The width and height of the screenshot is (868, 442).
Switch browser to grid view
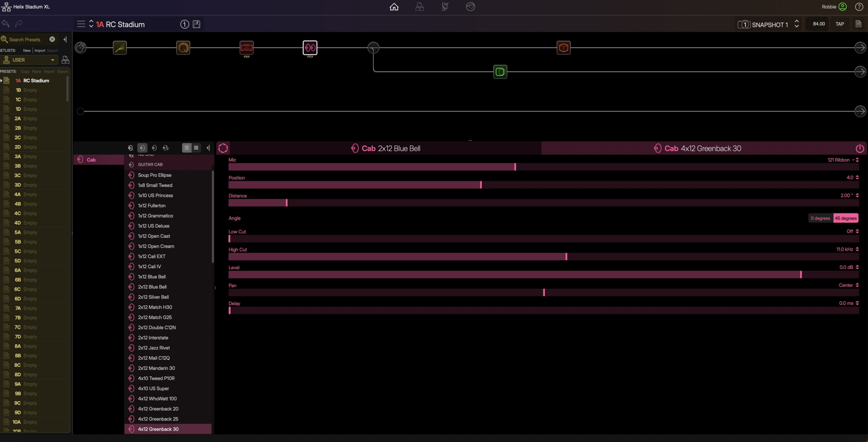coord(196,148)
